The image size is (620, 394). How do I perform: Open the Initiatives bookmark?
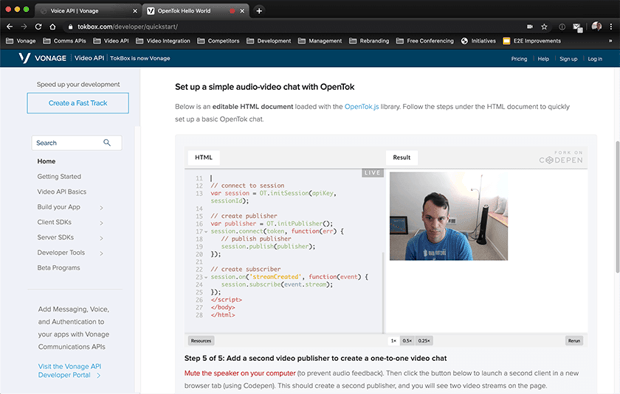pos(478,41)
